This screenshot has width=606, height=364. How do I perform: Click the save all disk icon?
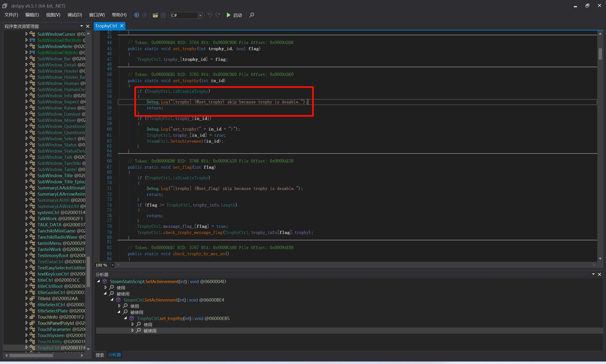[x=163, y=15]
